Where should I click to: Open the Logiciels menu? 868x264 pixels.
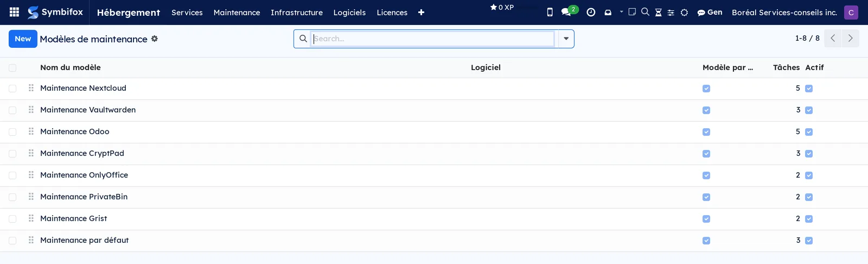349,12
